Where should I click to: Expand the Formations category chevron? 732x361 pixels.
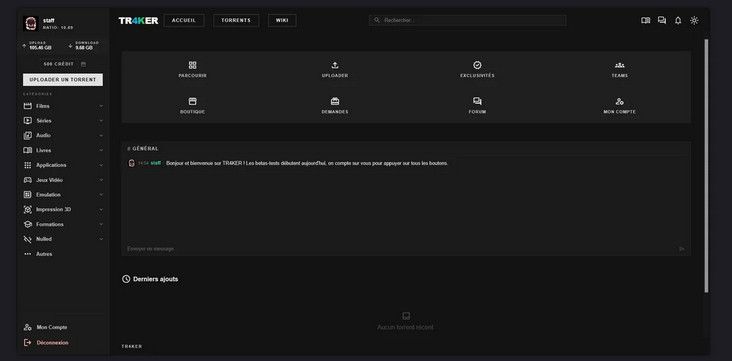101,225
